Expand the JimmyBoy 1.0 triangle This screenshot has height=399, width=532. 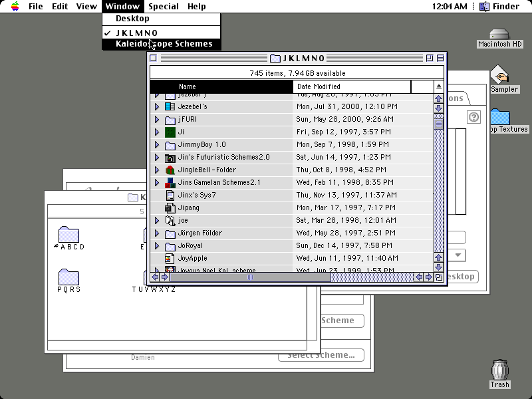tap(157, 145)
